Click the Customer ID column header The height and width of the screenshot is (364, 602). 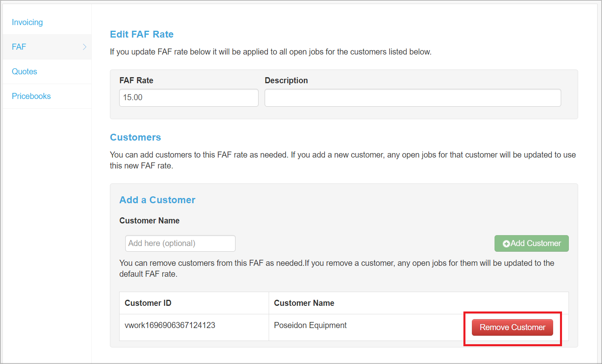pyautogui.click(x=148, y=303)
